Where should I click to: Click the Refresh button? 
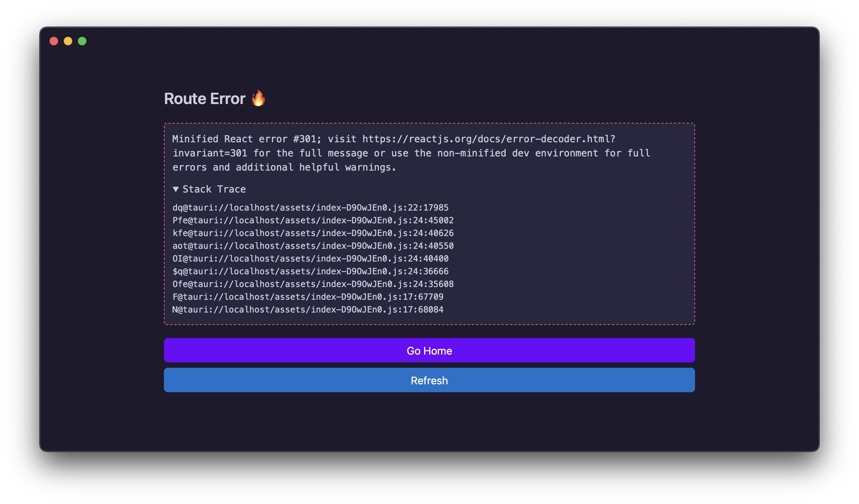pos(429,380)
